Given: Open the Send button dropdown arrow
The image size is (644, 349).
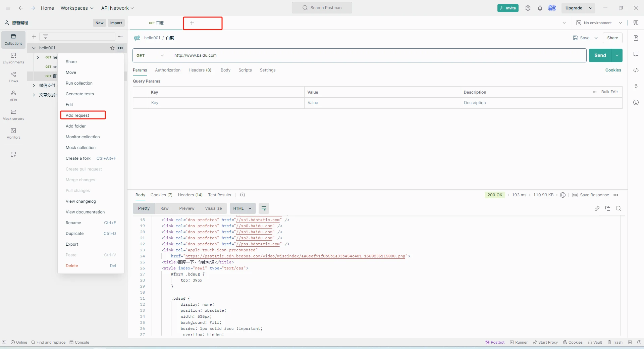Looking at the screenshot, I should pyautogui.click(x=617, y=55).
